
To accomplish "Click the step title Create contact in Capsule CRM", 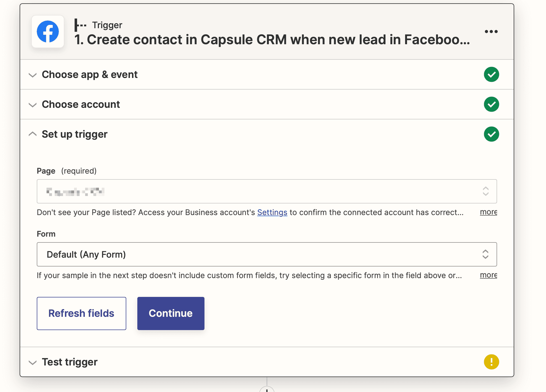I will [272, 40].
